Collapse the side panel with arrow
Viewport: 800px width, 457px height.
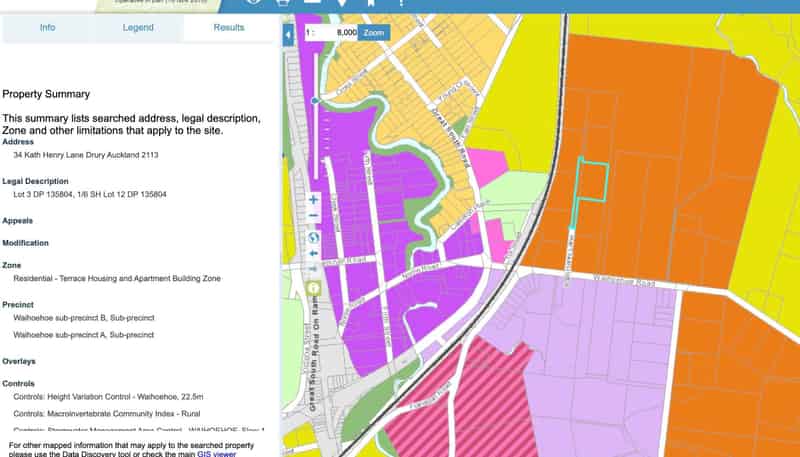(x=288, y=35)
